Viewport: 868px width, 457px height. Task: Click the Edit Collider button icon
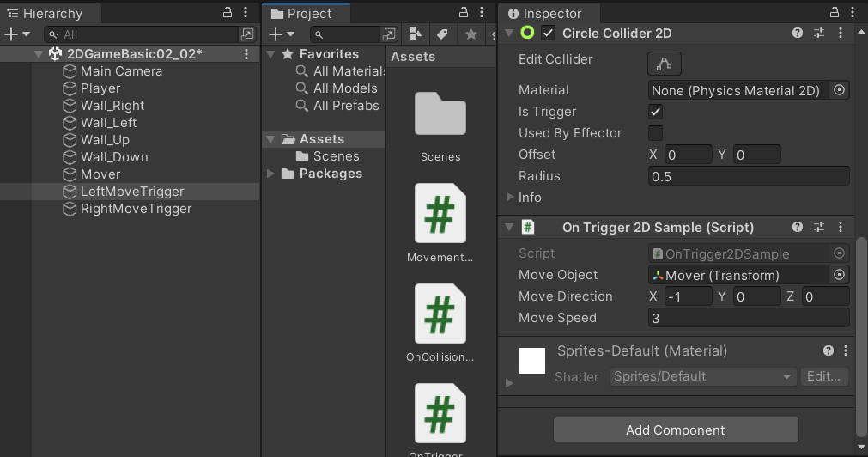(x=664, y=64)
